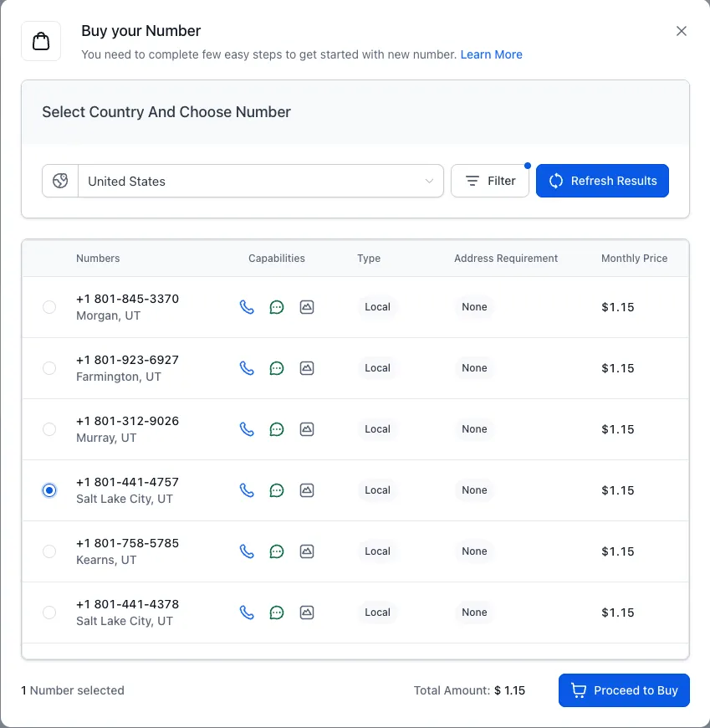Select radio button for Farmington, UT number
The width and height of the screenshot is (710, 728).
(49, 368)
